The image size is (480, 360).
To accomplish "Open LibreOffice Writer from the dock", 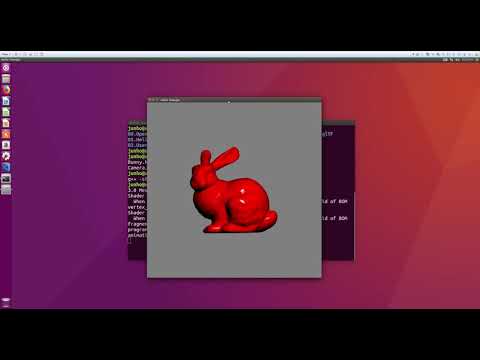I will click(x=6, y=101).
